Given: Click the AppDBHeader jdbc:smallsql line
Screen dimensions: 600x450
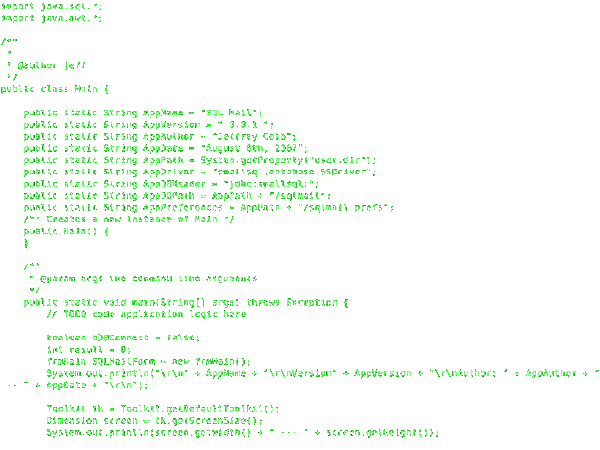Looking at the screenshot, I should coord(171,184).
